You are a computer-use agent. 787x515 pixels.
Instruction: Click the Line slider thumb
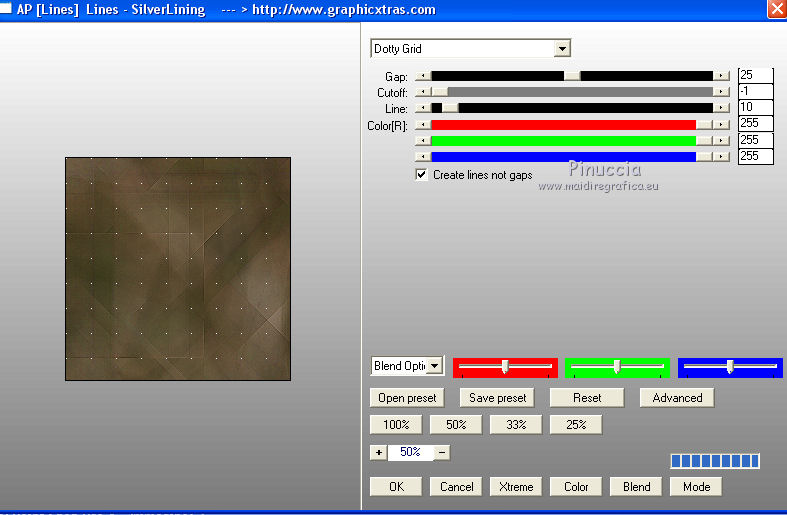450,108
